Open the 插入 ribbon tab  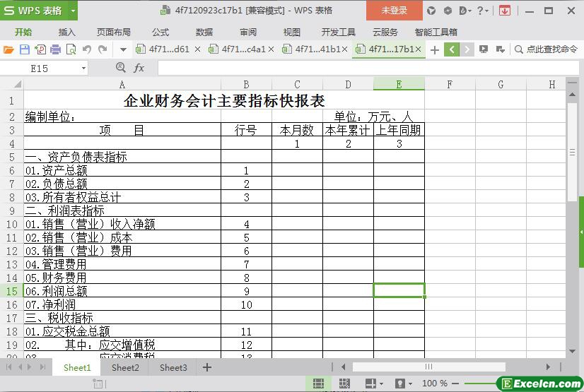[67, 32]
